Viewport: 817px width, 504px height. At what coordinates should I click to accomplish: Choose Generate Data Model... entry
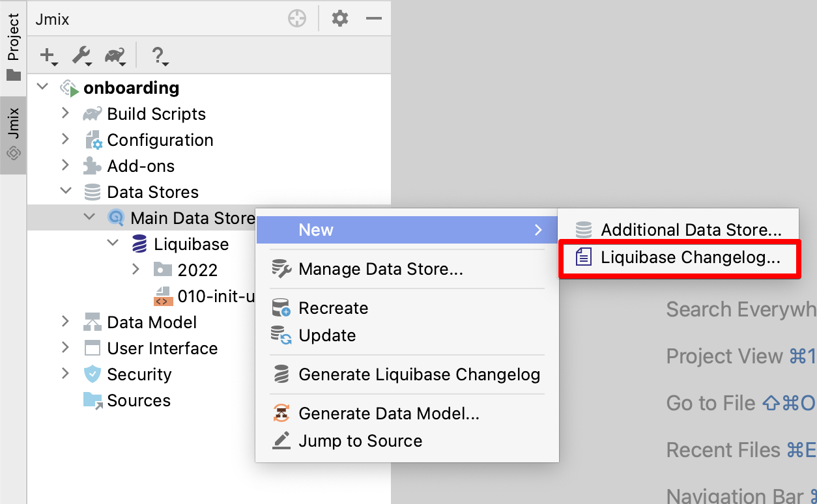pyautogui.click(x=407, y=413)
